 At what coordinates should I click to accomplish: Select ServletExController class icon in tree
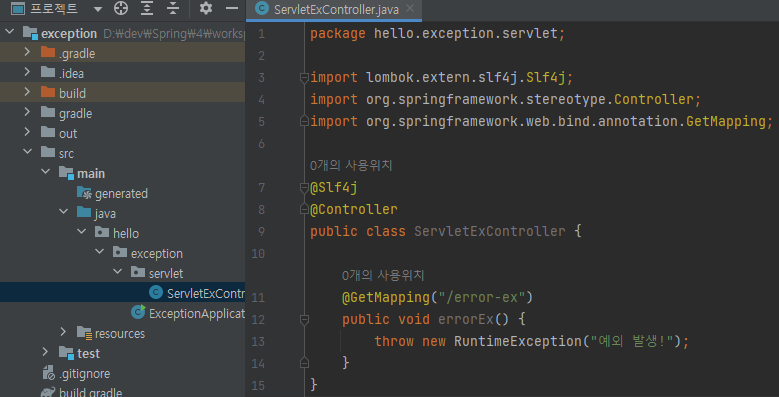(156, 293)
